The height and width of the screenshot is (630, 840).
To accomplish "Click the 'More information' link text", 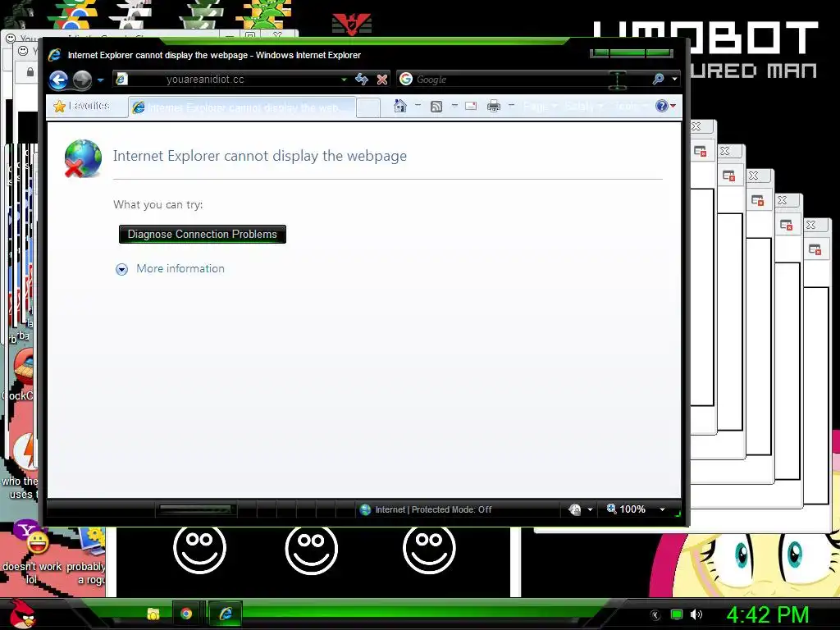I will point(180,268).
